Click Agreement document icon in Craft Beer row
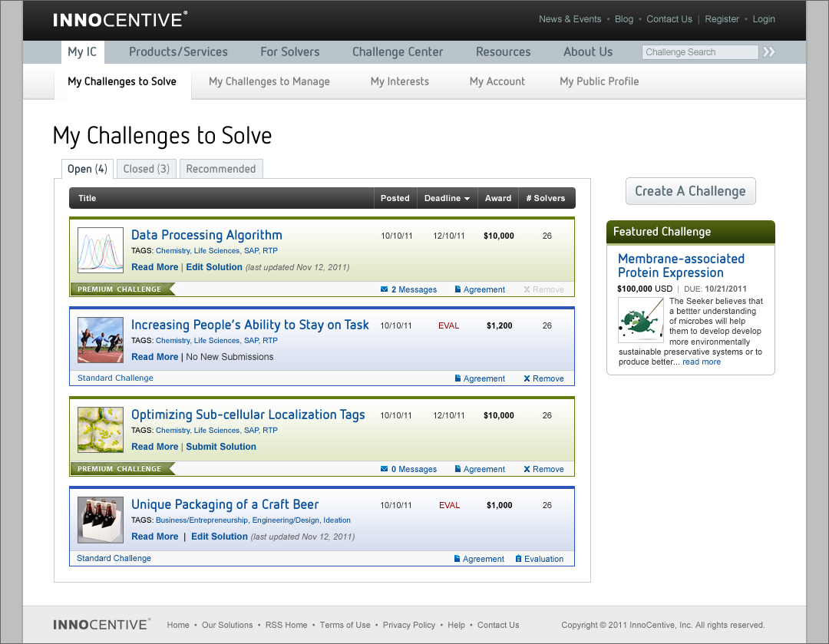 [x=457, y=558]
